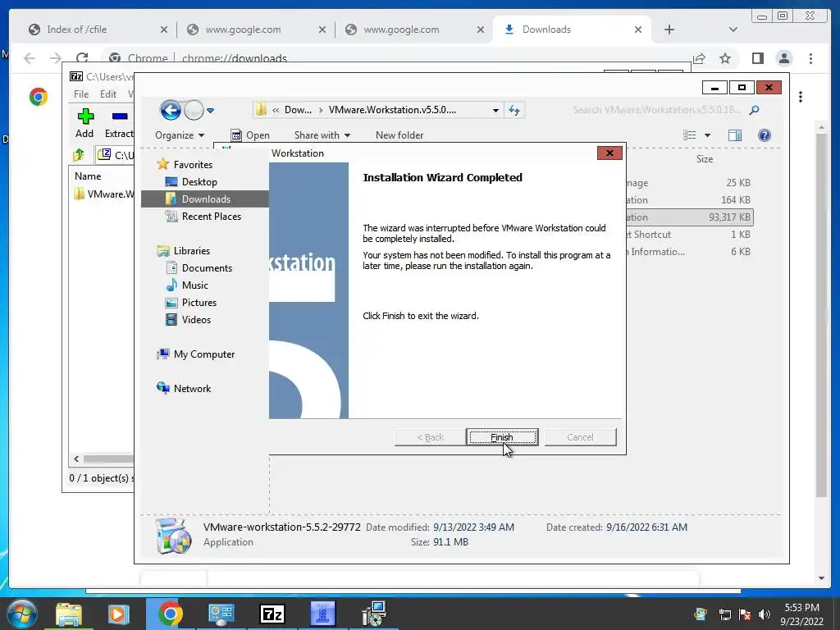
Task: Click the Explorer refresh button
Action: [514, 111]
